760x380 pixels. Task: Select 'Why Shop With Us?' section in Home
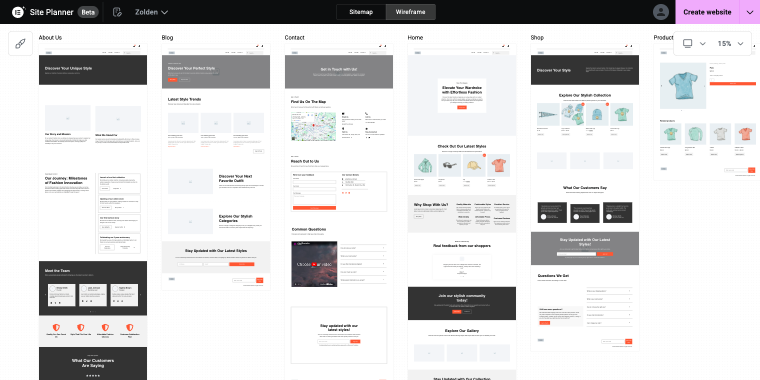[462, 214]
